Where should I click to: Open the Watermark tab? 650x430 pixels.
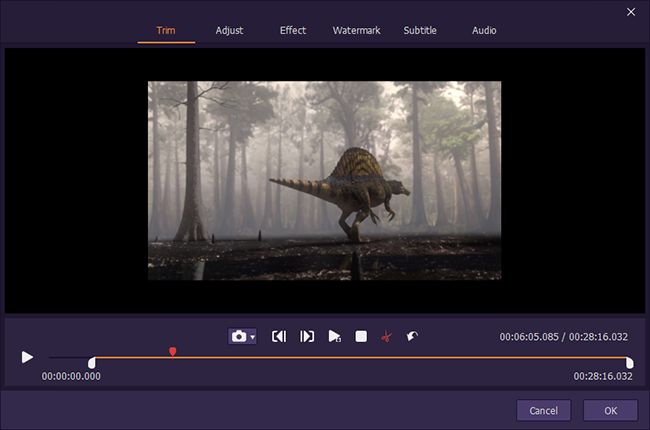tap(357, 30)
